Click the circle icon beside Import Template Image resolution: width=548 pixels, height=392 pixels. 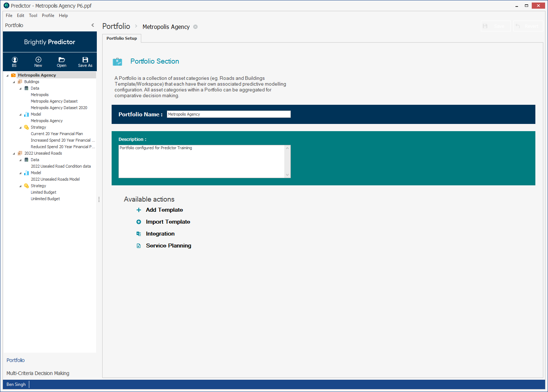[139, 222]
